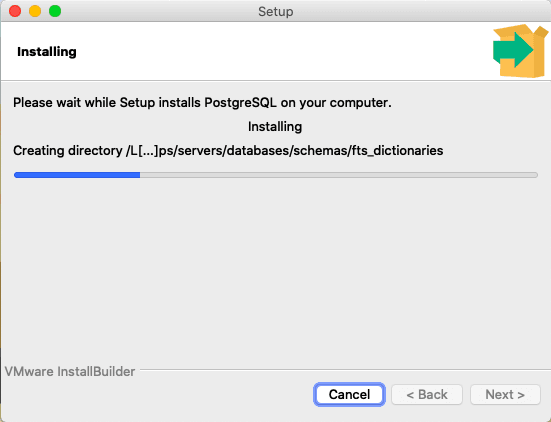The height and width of the screenshot is (422, 551).
Task: Click the Setup window title text
Action: 276,12
